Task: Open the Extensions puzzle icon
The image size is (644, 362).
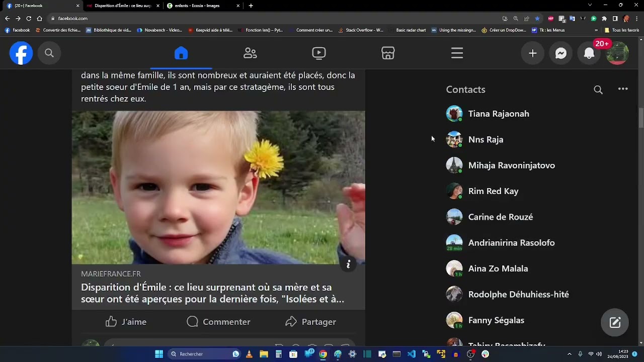Action: point(604,19)
